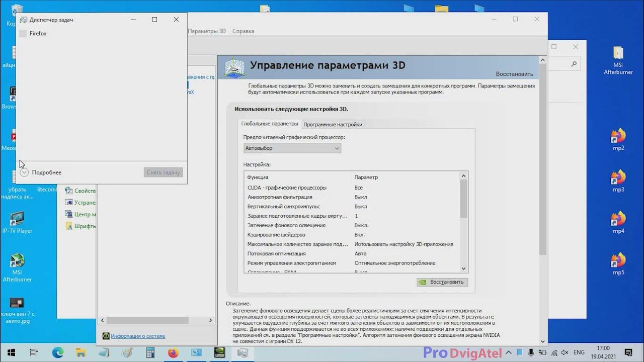Open the IP-TV Player desktop shortcut

[x=17, y=222]
